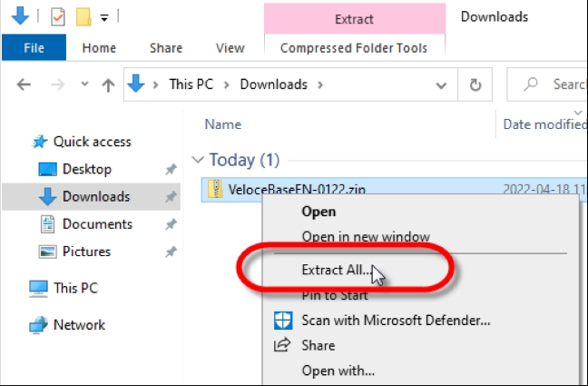
Task: Sort files by the Name column header
Action: [x=223, y=124]
